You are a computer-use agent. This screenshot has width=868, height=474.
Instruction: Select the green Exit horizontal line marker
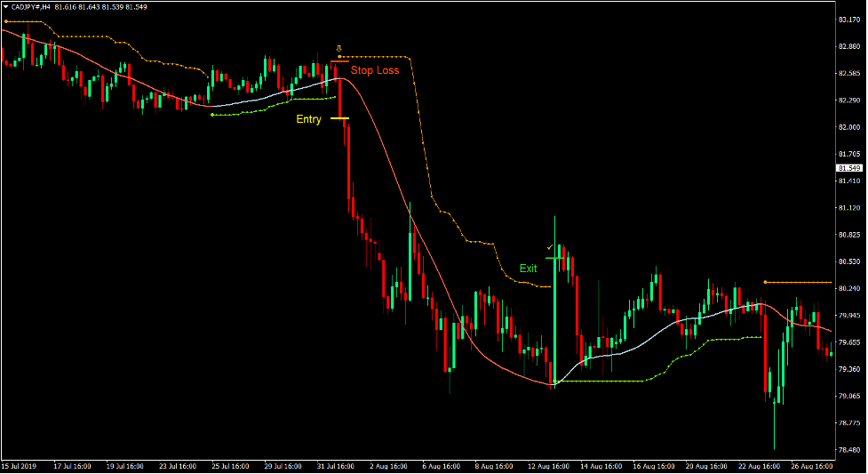click(x=555, y=258)
